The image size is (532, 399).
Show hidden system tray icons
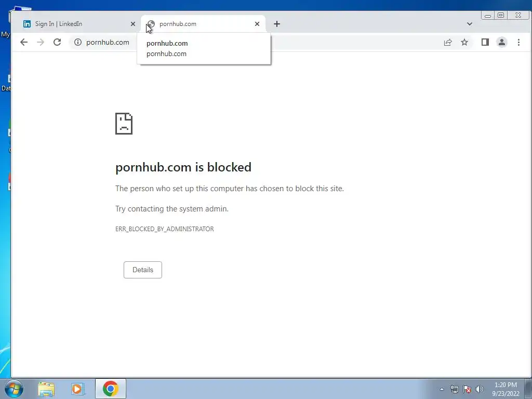tap(442, 389)
